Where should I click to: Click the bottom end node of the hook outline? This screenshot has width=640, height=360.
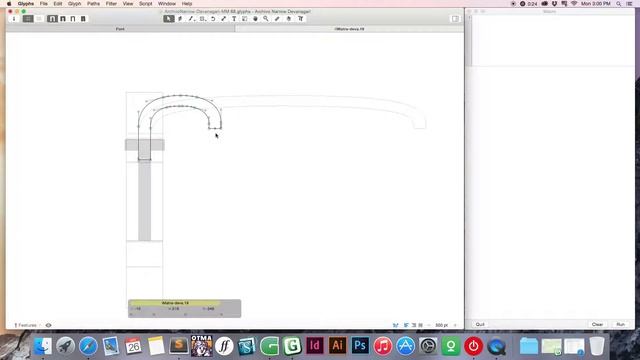coord(215,128)
